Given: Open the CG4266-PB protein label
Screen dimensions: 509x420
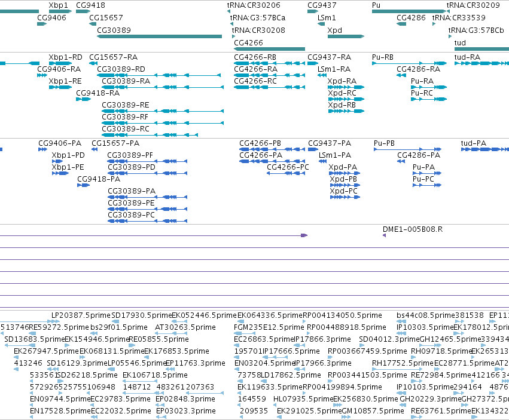Looking at the screenshot, I should click(x=260, y=143).
